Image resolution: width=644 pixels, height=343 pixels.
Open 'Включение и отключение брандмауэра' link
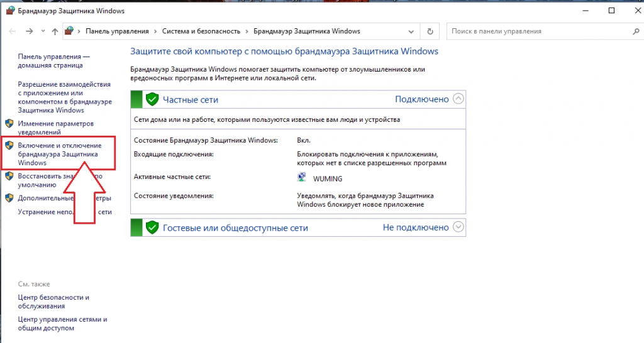pos(59,154)
